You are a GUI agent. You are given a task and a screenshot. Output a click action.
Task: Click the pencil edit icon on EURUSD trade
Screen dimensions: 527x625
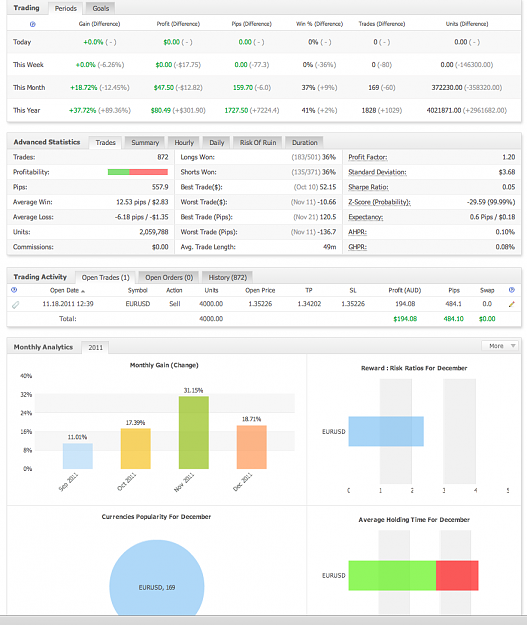click(x=511, y=304)
